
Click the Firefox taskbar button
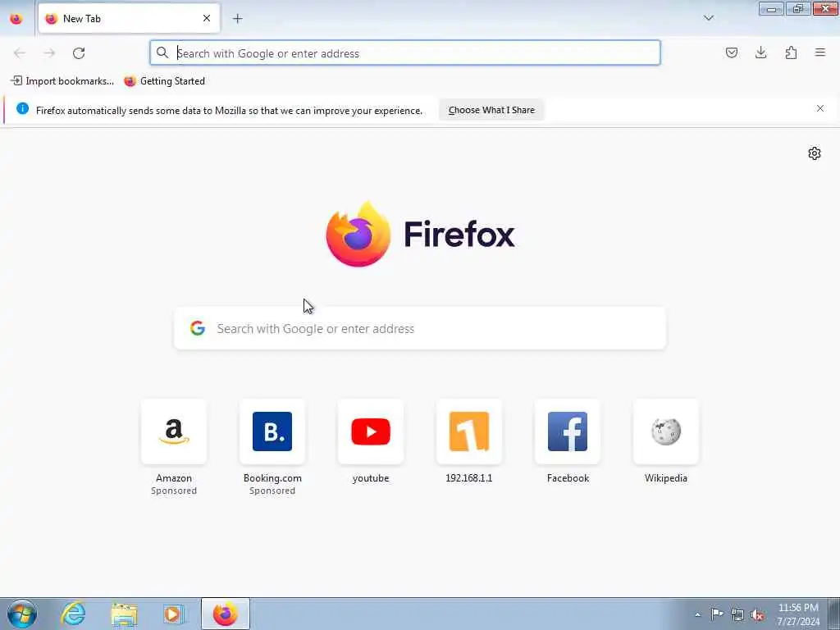point(225,614)
